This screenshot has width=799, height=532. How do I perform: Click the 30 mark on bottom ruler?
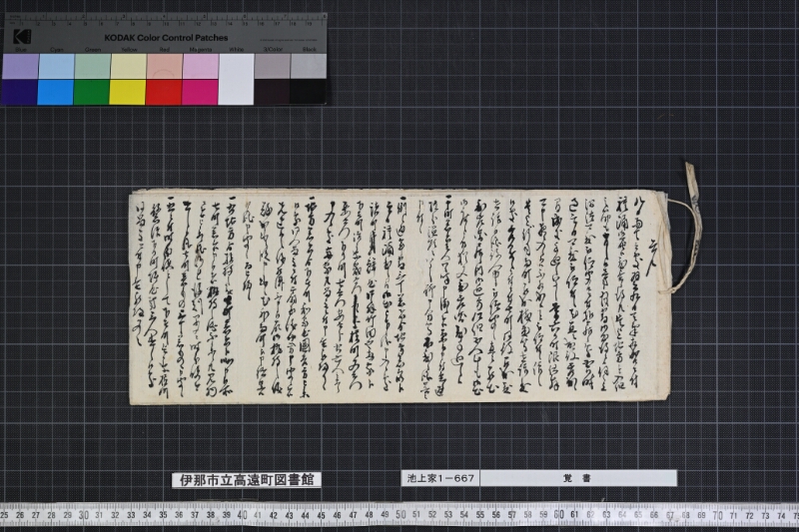[x=84, y=515]
